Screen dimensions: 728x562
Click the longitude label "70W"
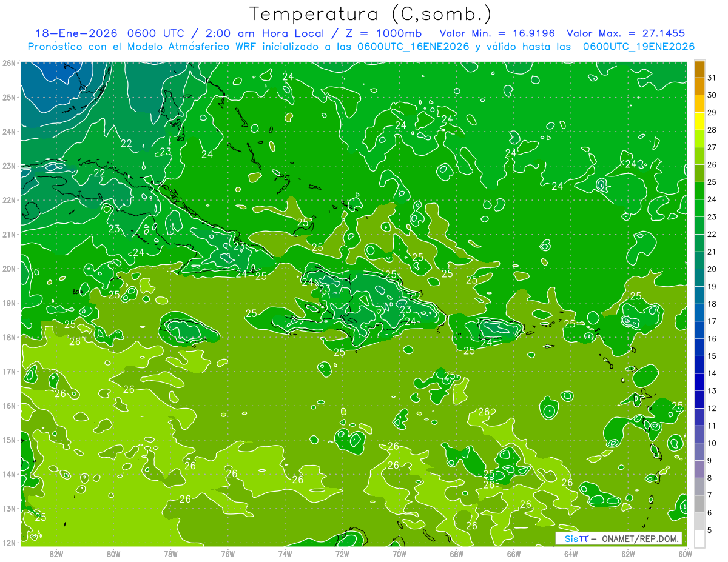[399, 554]
